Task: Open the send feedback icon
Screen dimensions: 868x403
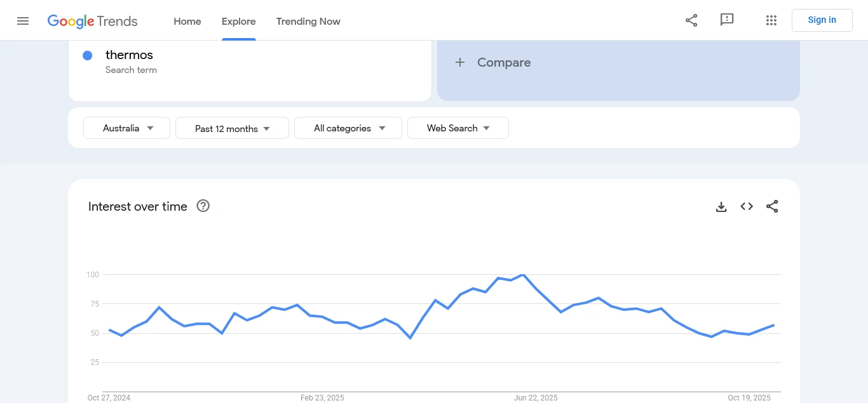Action: click(x=727, y=20)
